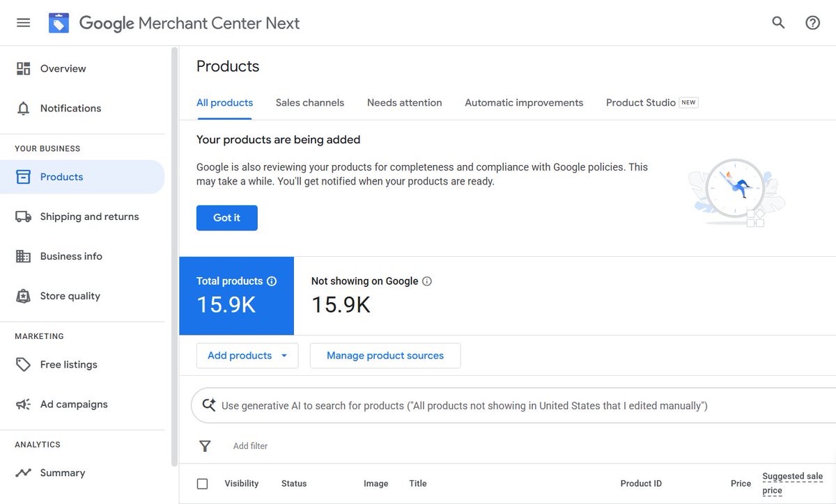The width and height of the screenshot is (836, 504).
Task: Click the Merchant Center tag logo
Action: [x=59, y=23]
